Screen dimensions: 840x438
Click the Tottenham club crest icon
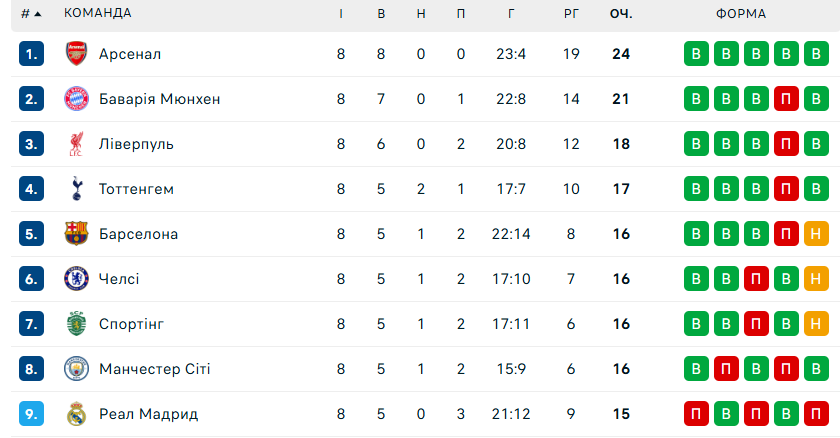76,189
